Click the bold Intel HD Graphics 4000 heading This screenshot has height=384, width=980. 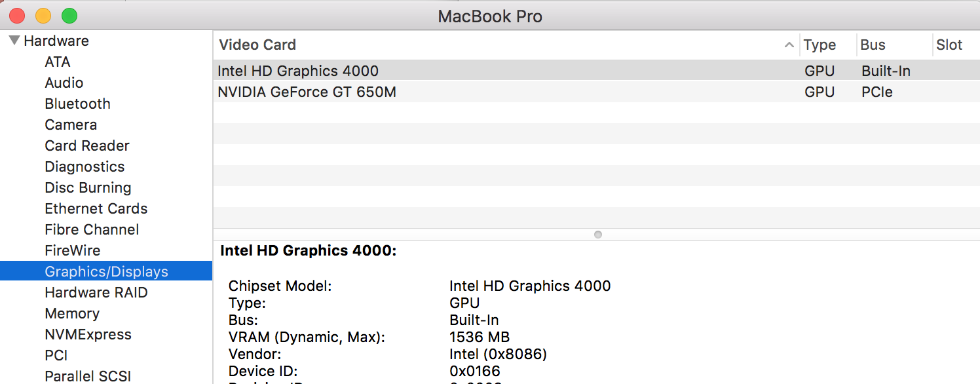(x=308, y=250)
